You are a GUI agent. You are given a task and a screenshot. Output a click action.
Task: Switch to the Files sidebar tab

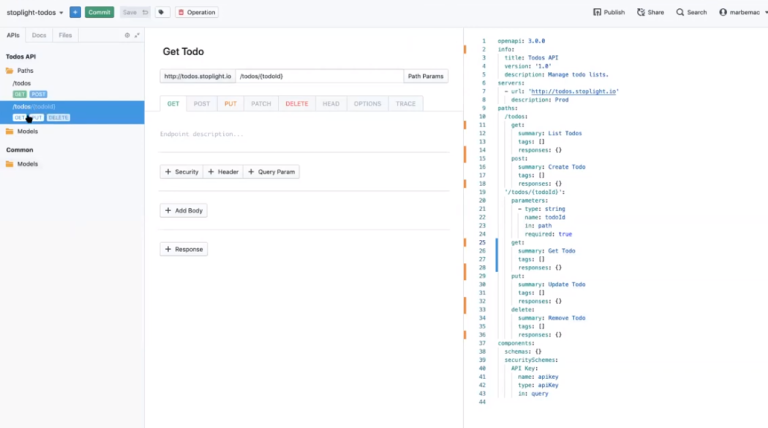(65, 35)
